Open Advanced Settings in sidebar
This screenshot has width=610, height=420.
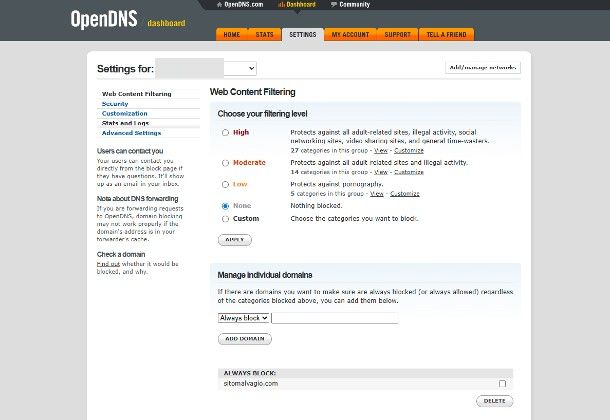pos(131,133)
